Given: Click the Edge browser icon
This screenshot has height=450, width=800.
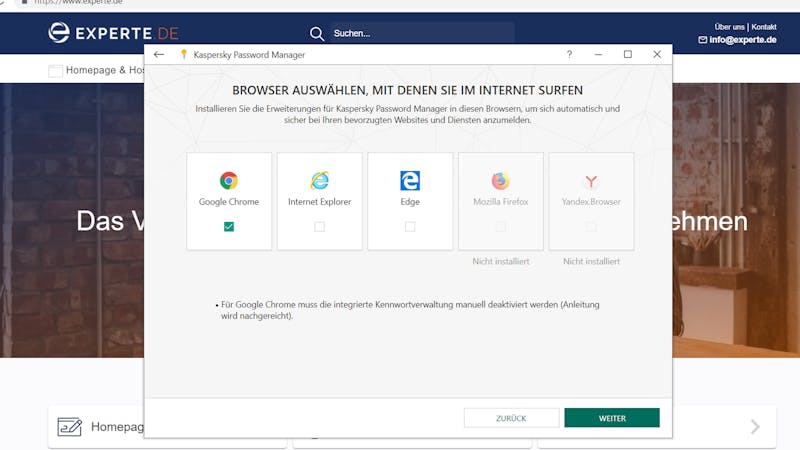Looking at the screenshot, I should (x=410, y=181).
